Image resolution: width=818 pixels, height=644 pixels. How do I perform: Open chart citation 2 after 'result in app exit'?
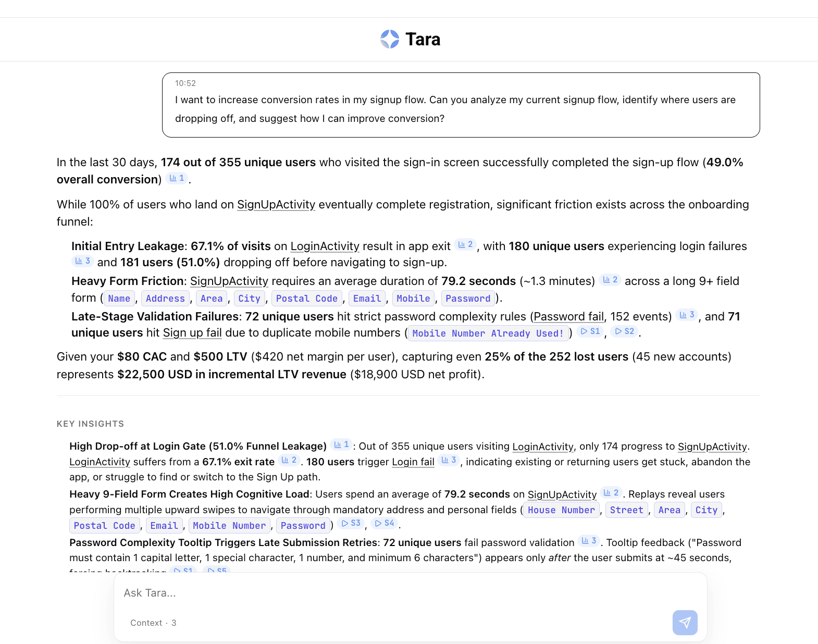pyautogui.click(x=466, y=244)
